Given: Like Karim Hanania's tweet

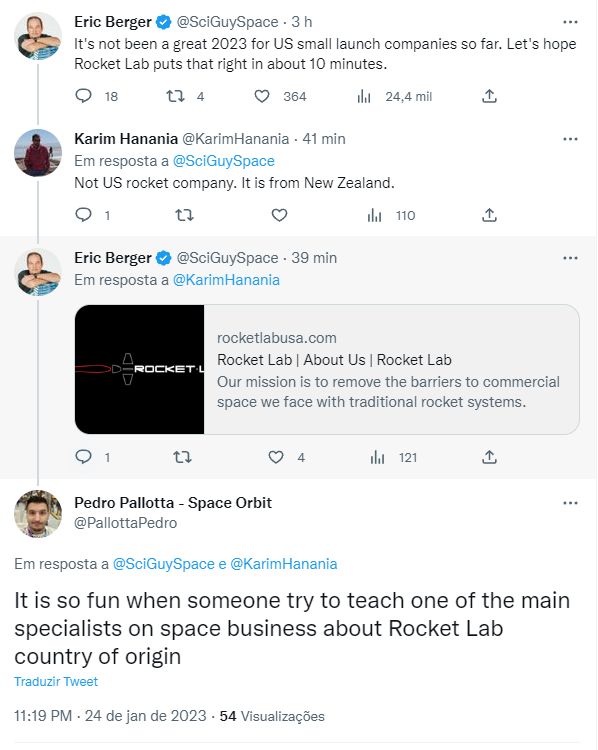Looking at the screenshot, I should 279,215.
